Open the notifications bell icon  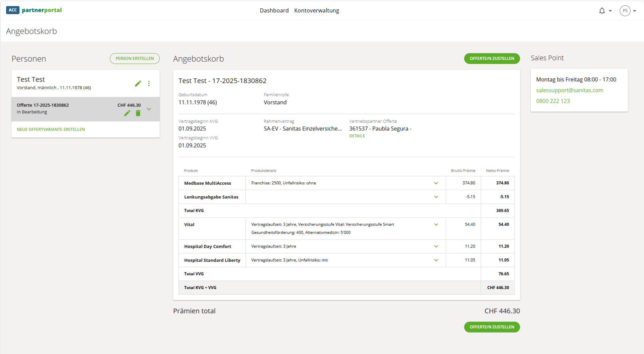click(x=602, y=11)
